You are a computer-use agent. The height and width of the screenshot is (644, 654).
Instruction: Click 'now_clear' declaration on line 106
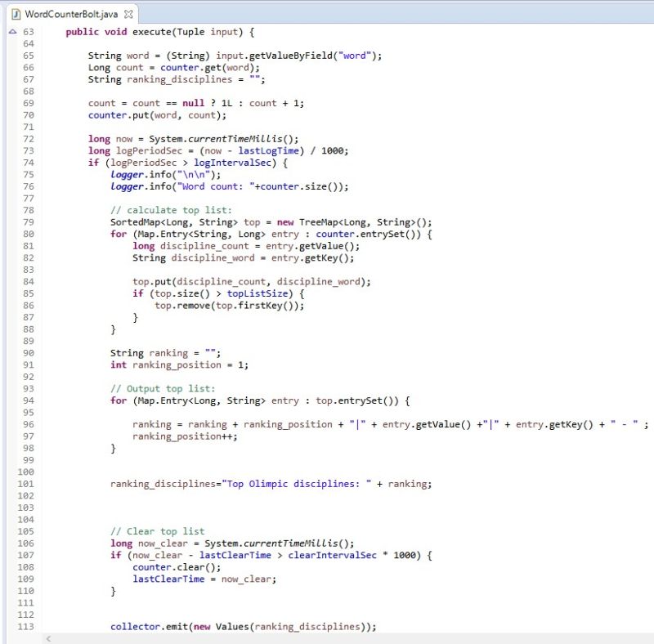click(x=163, y=543)
